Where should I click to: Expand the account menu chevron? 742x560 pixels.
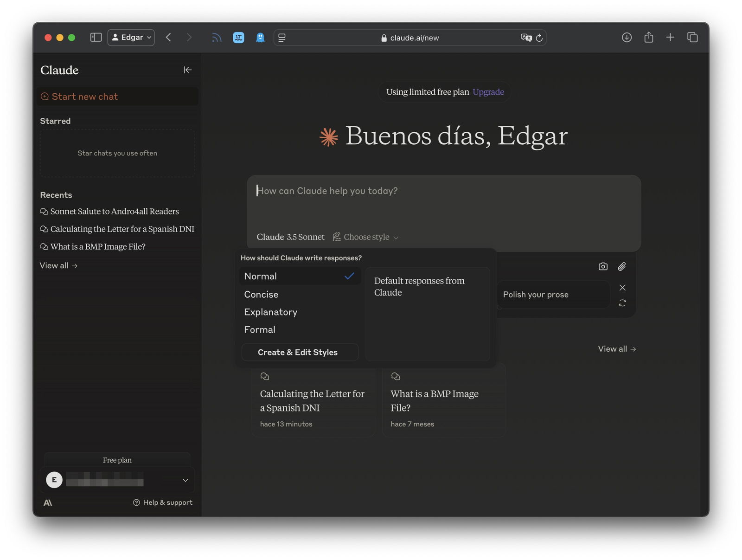[x=185, y=480]
